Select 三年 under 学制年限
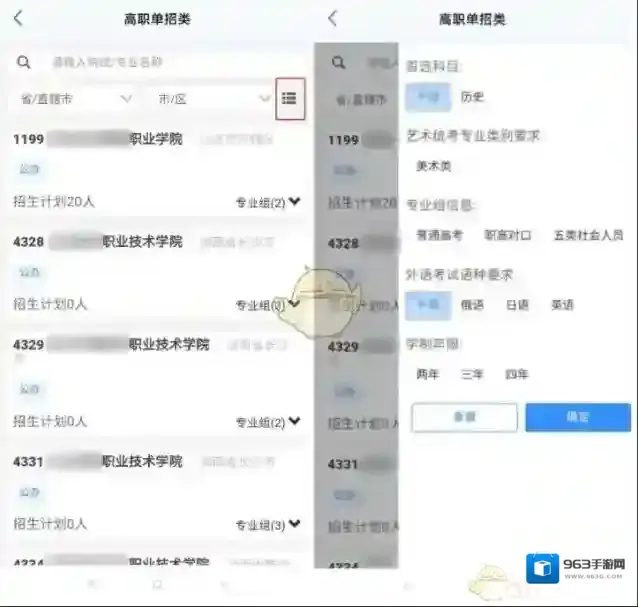The image size is (638, 607). click(x=472, y=374)
